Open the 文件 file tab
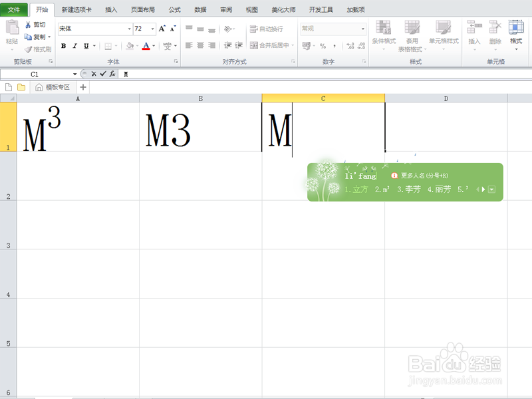This screenshot has height=399, width=532. pos(14,9)
